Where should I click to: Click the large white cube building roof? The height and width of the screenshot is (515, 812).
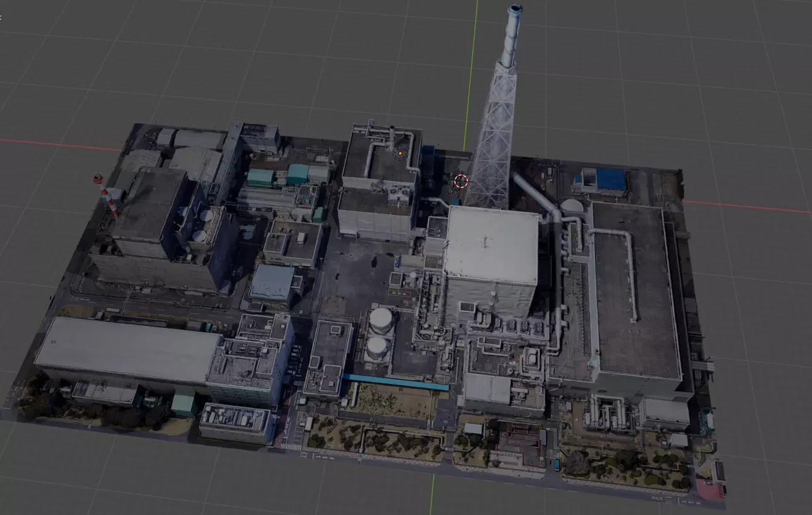click(492, 244)
